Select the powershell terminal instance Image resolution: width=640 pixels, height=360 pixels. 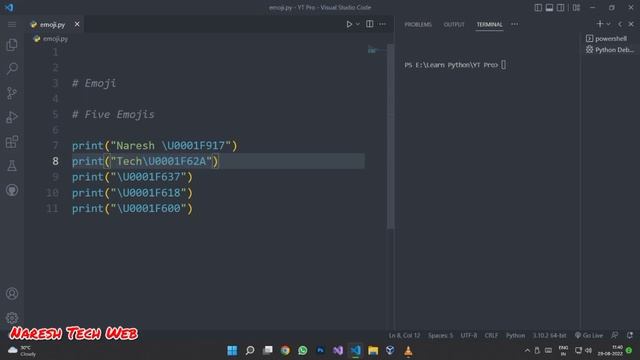(610, 38)
